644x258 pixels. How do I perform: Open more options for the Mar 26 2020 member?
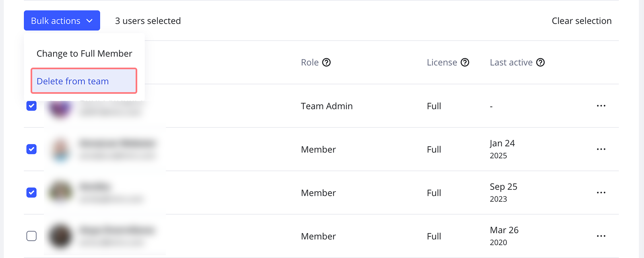pyautogui.click(x=601, y=236)
